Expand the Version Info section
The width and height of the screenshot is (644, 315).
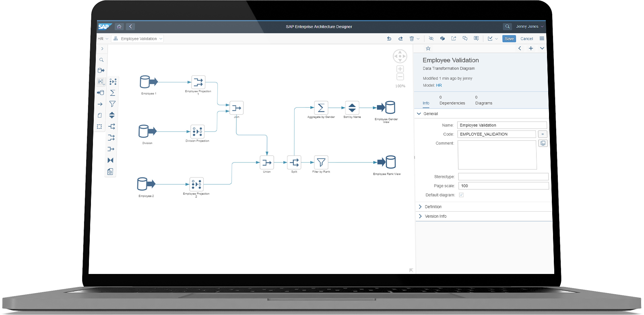coord(420,216)
